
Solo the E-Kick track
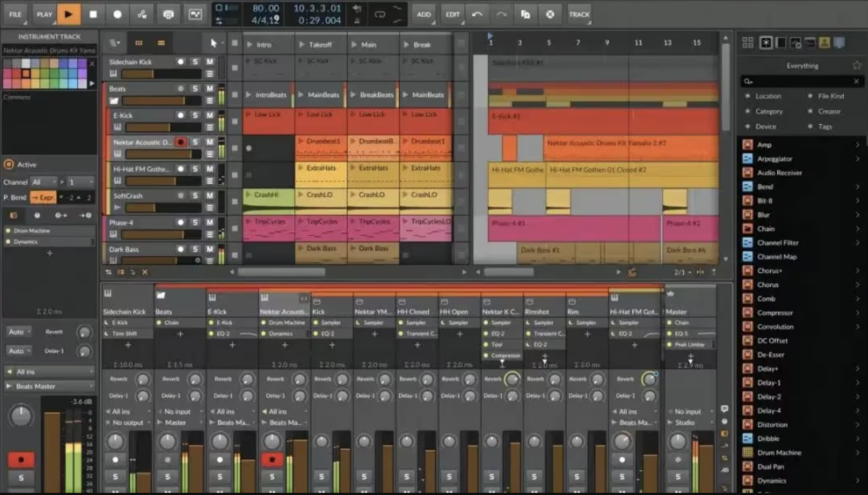pos(195,115)
